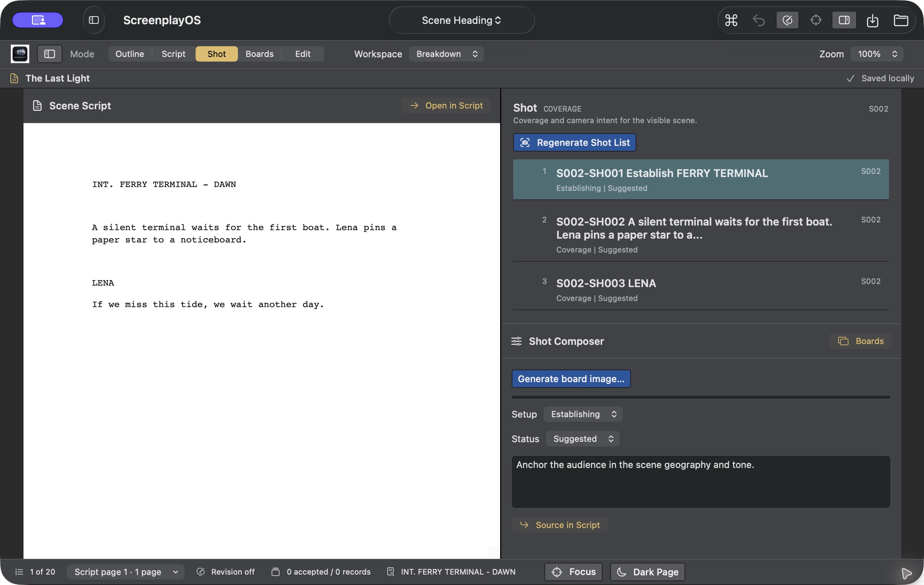Image resolution: width=924 pixels, height=585 pixels.
Task: Click the scene list icon in status bar
Action: click(x=19, y=572)
